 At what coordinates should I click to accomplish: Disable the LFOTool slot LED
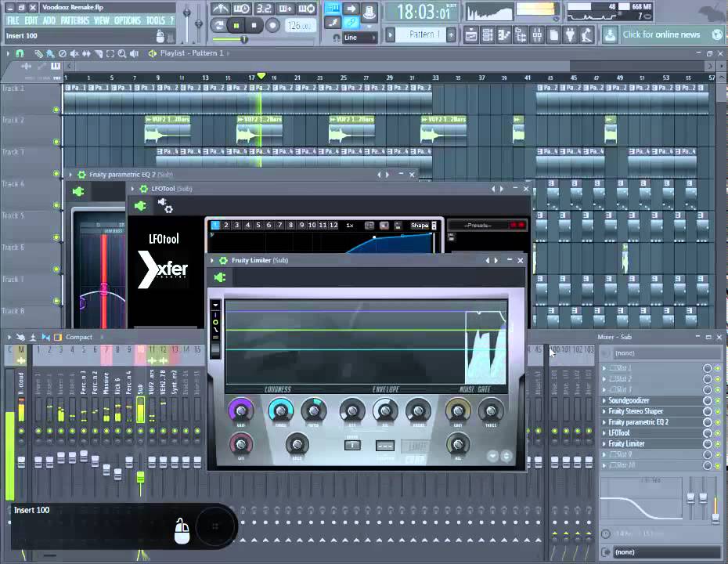click(718, 433)
